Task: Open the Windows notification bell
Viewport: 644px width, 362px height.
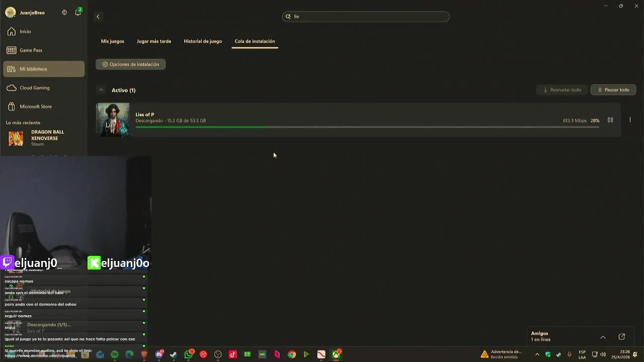Action: [635, 354]
